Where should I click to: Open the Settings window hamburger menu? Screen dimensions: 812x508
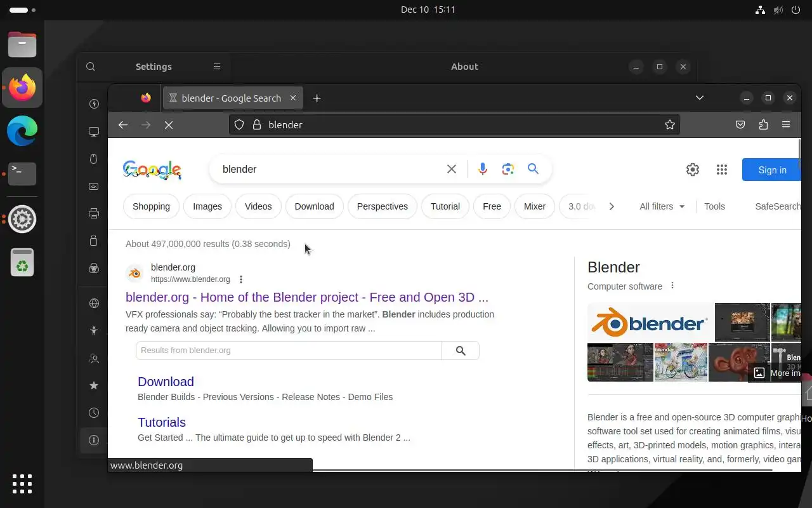click(217, 67)
